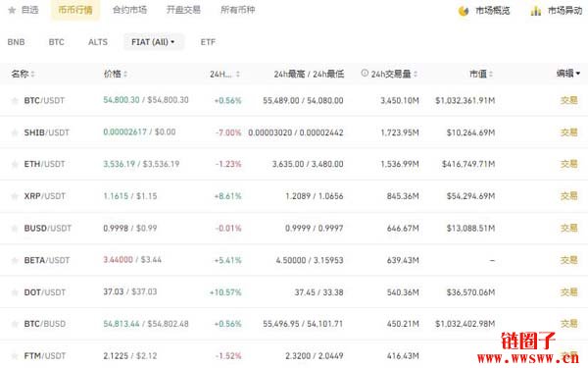Favorite BTC/USDT with its star
This screenshot has height=368, width=588.
coord(15,100)
